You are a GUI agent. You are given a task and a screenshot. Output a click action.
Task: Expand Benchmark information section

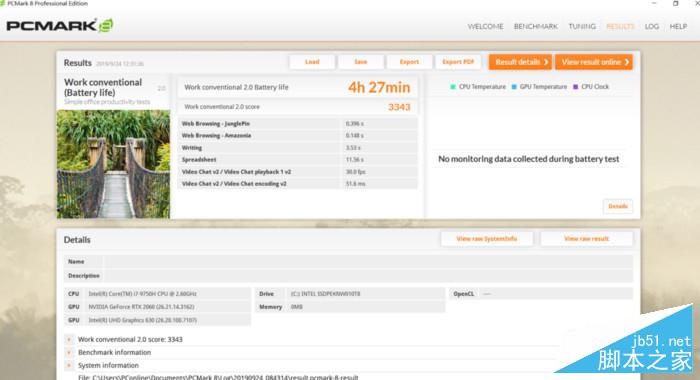[69, 352]
